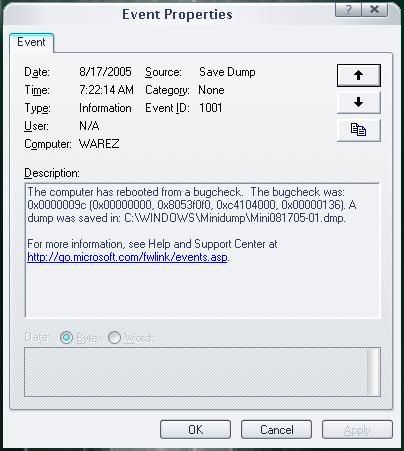The width and height of the screenshot is (404, 451).
Task: Click the OK button
Action: tap(195, 430)
